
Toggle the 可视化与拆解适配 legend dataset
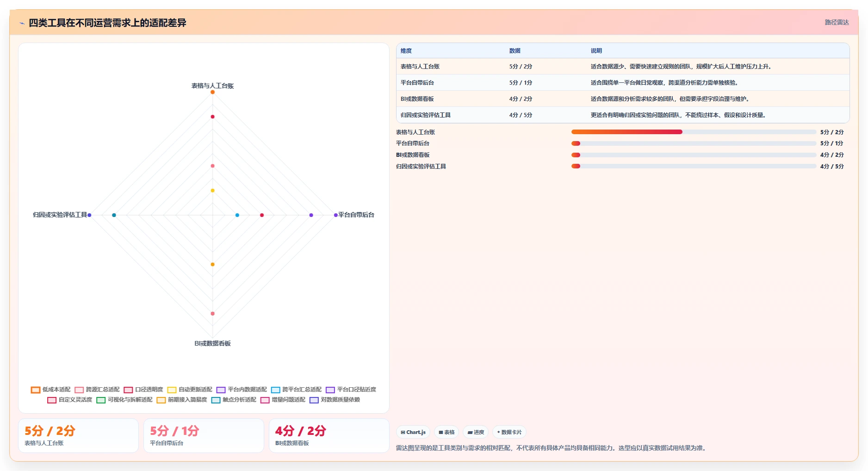tap(124, 400)
